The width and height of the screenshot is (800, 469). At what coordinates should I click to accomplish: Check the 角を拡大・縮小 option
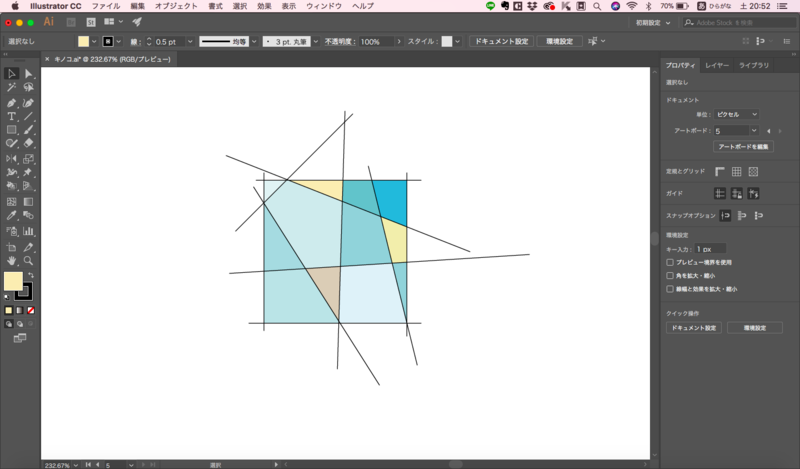tap(670, 276)
